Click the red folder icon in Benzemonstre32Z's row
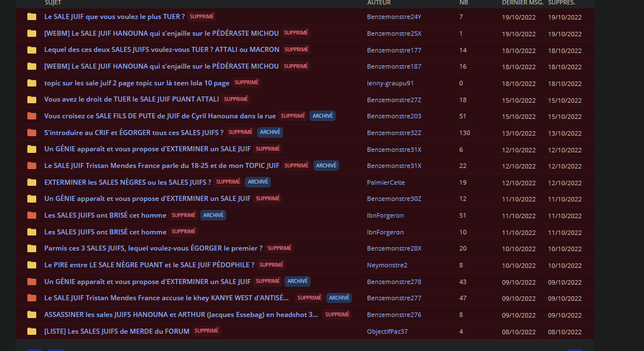Image resolution: width=644 pixels, height=351 pixels. [32, 132]
